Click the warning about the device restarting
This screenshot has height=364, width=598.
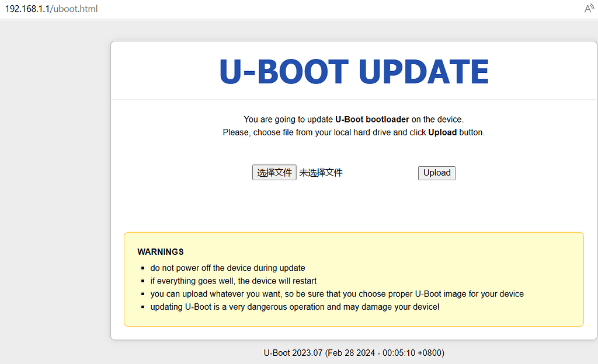click(x=234, y=281)
